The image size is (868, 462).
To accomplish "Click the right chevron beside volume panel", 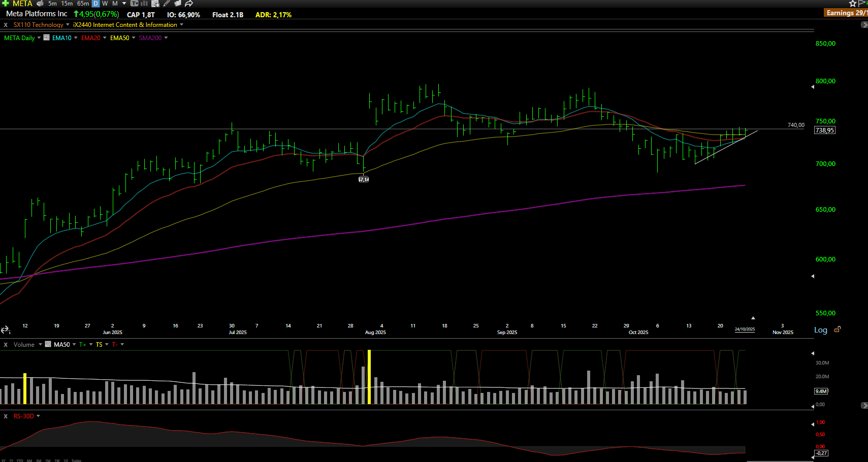I will 864,405.
